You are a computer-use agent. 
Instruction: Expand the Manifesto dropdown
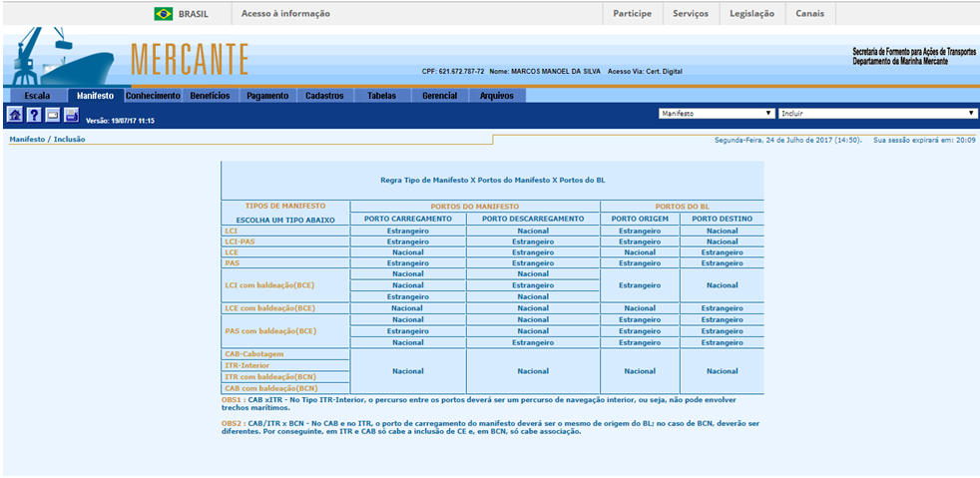click(717, 114)
